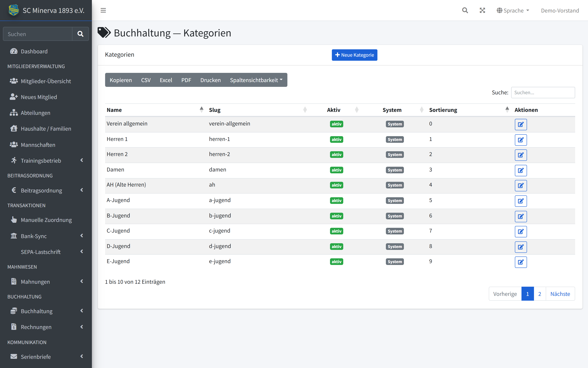Edit the D-Jugend category

tap(521, 247)
